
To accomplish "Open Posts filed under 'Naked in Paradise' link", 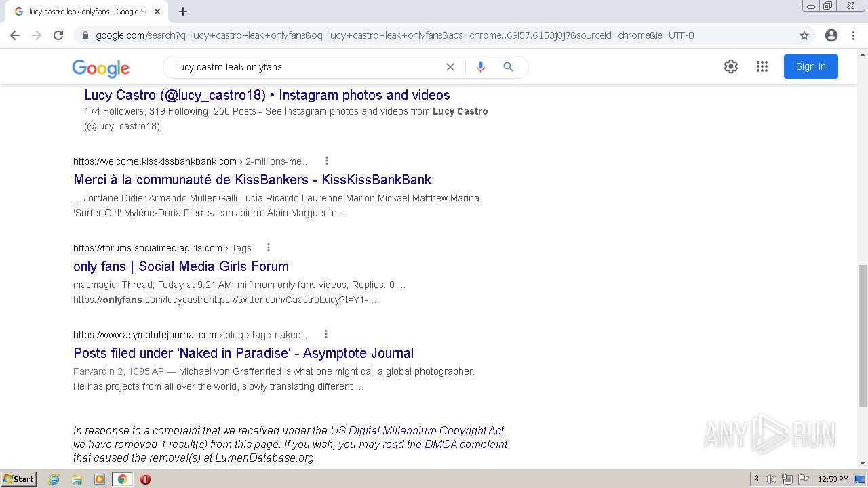I will [243, 353].
